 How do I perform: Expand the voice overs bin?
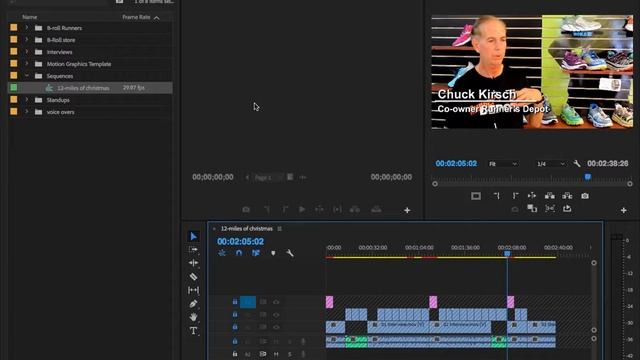pyautogui.click(x=27, y=112)
